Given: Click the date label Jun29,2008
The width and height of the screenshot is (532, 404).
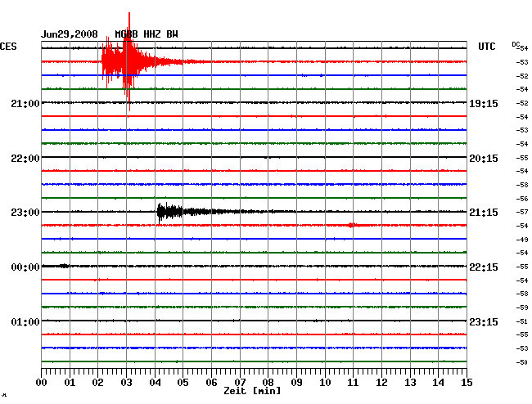Looking at the screenshot, I should (x=70, y=34).
